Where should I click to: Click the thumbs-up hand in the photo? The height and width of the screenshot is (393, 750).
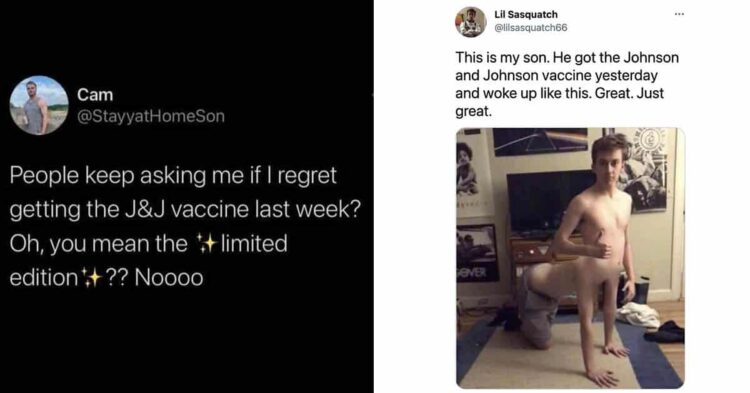(x=601, y=245)
